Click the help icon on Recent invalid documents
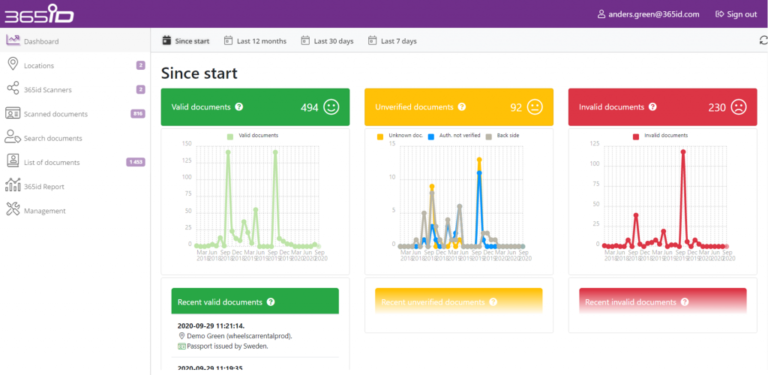The width and height of the screenshot is (768, 375). 685,302
